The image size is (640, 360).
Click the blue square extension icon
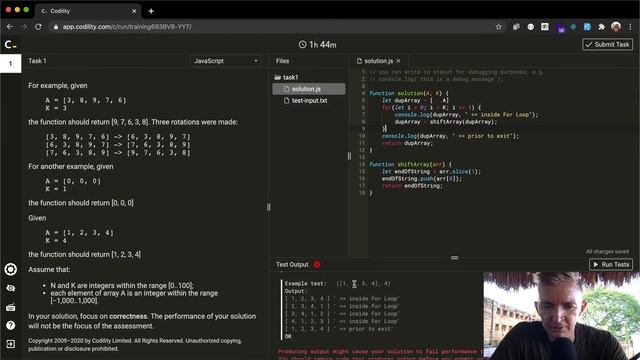(587, 27)
